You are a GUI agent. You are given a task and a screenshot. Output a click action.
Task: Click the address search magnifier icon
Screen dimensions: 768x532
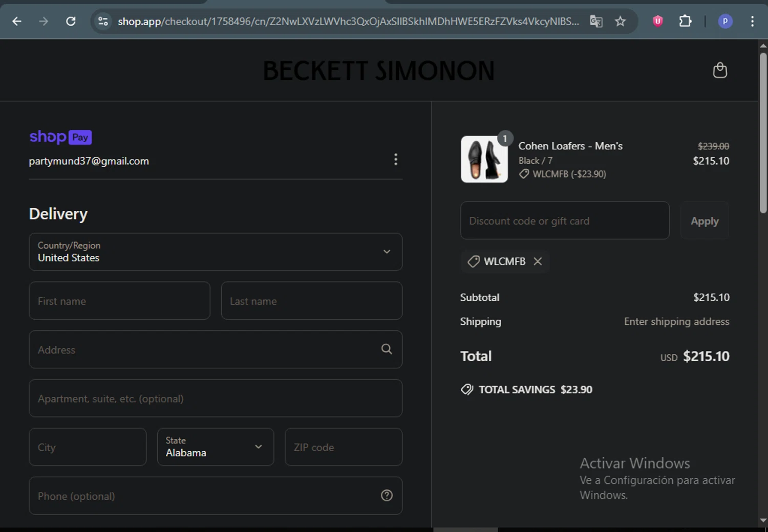coord(387,349)
